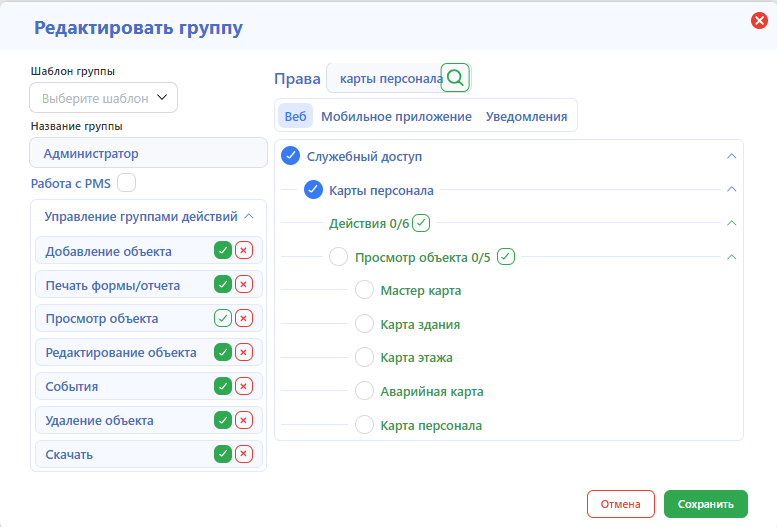Click the Служебный доступ label
The width and height of the screenshot is (777, 527).
click(x=364, y=156)
